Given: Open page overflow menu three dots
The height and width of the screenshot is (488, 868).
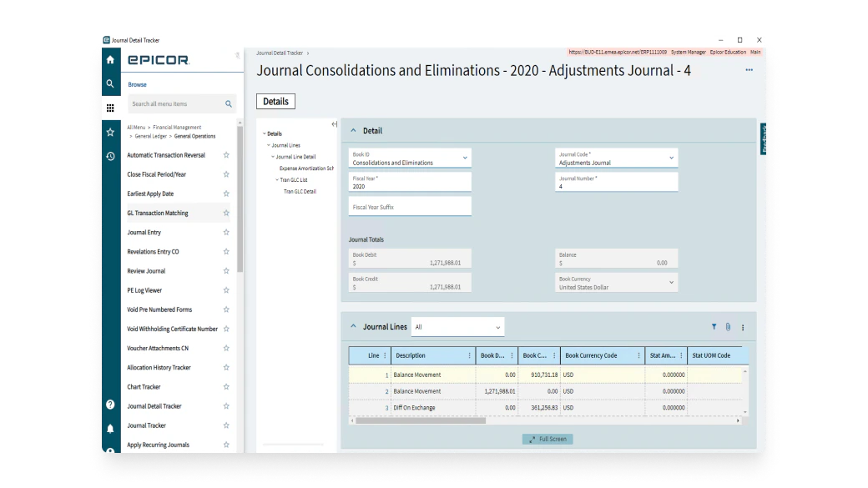Looking at the screenshot, I should [x=749, y=70].
